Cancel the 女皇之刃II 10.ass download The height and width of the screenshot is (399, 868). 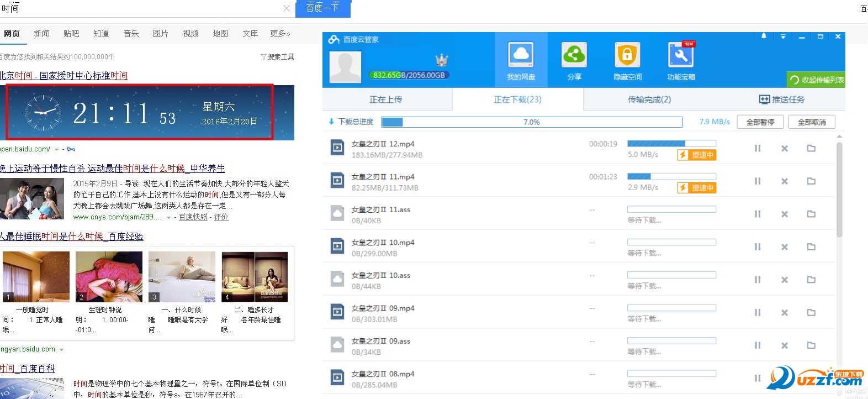(x=784, y=280)
